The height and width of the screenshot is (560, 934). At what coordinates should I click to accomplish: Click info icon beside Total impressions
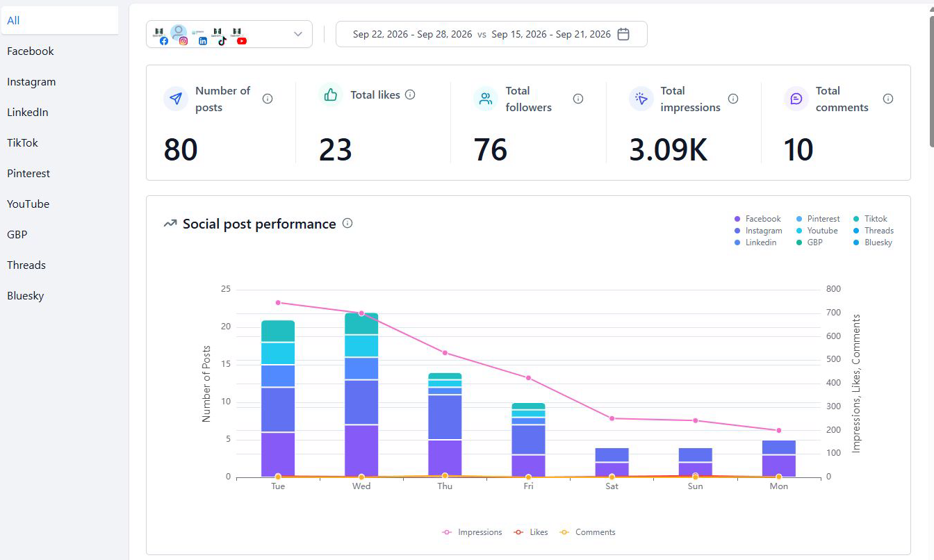point(733,99)
